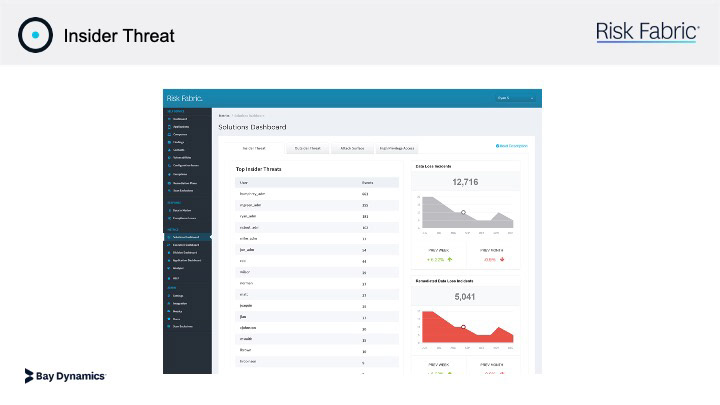Click the red down arrow under Data Loss Incidents
Screen dimensions: 720x405
click(502, 259)
